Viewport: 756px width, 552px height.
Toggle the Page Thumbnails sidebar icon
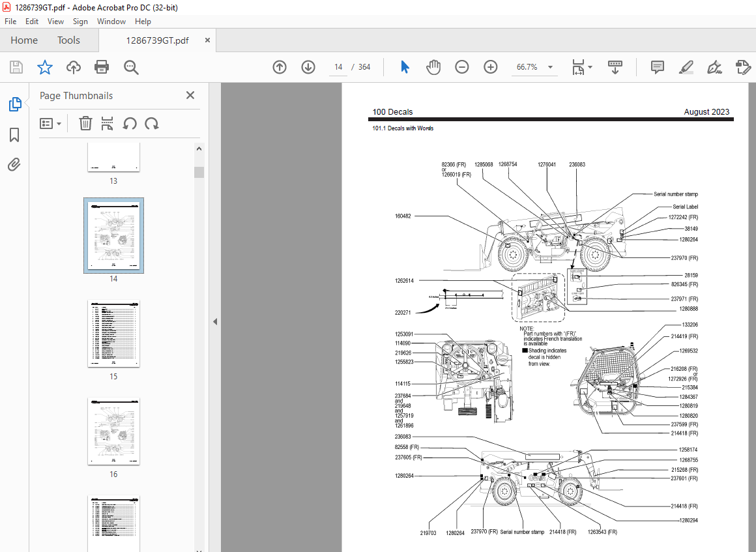(15, 104)
